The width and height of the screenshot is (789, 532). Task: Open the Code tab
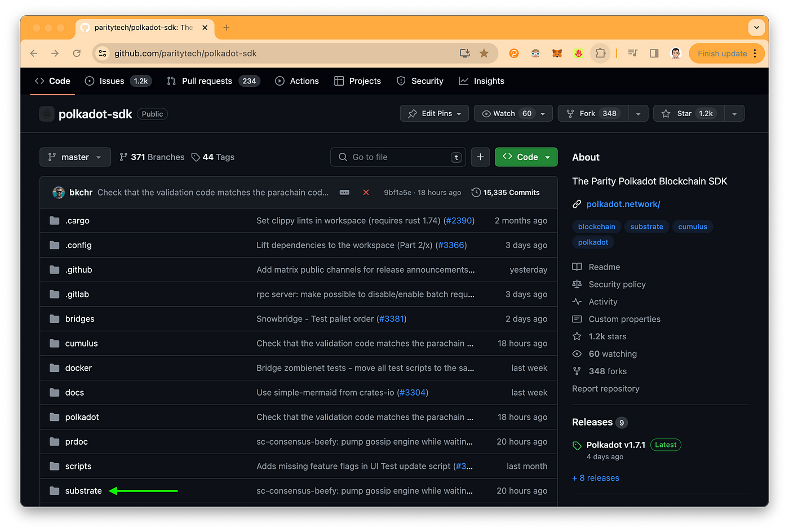[52, 81]
